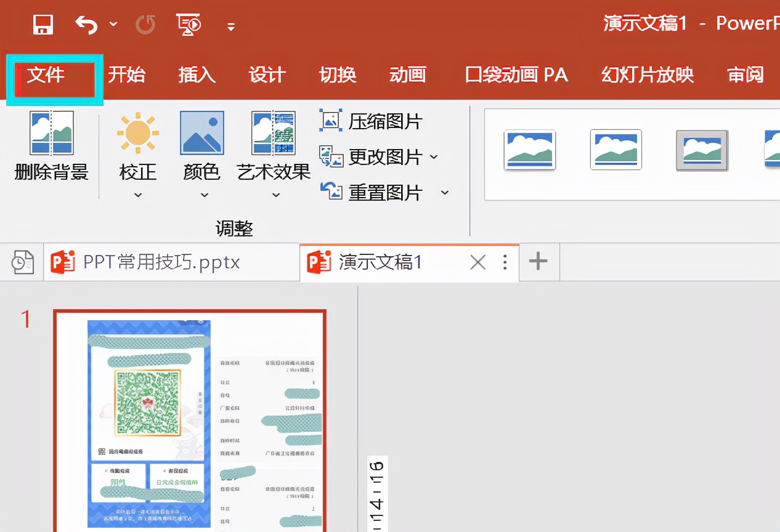Expand the 艺术效果 dropdown arrow
The width and height of the screenshot is (780, 532).
point(276,195)
